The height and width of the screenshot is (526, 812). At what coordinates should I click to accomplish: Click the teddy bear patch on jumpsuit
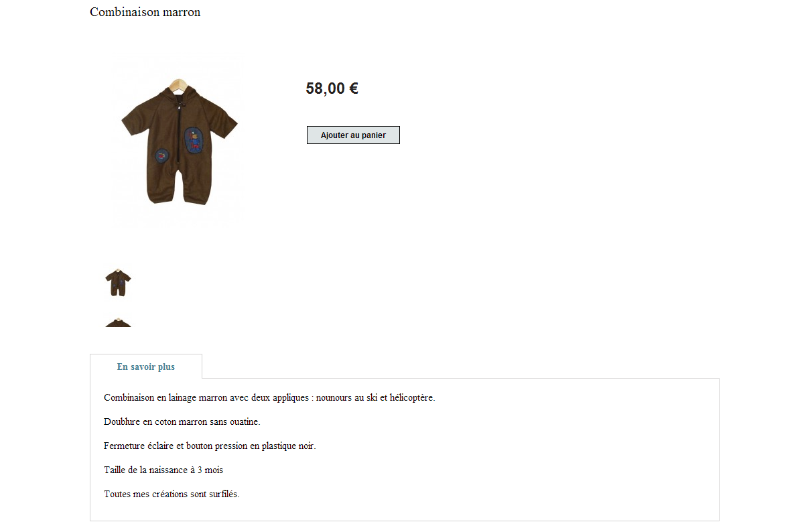tap(194, 141)
